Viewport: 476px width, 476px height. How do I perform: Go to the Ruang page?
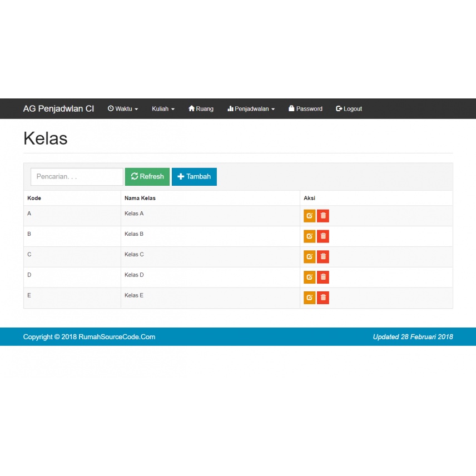coord(201,108)
